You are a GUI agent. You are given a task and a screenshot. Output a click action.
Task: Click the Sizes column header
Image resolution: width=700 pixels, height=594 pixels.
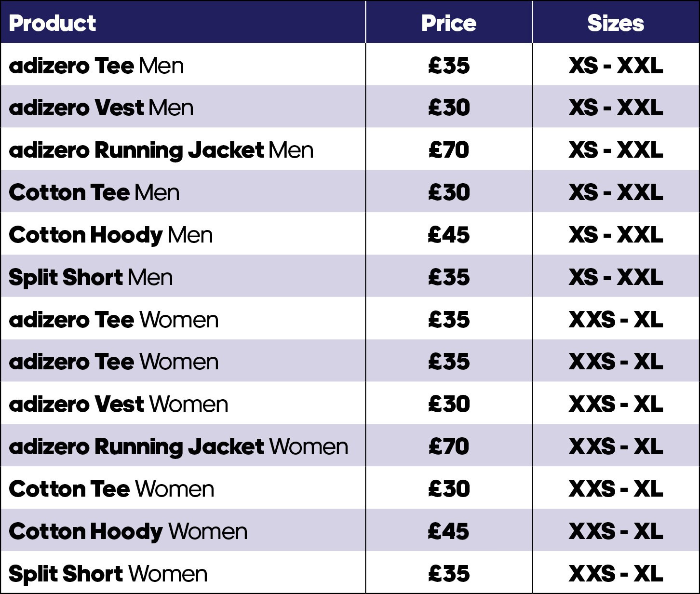pyautogui.click(x=615, y=23)
